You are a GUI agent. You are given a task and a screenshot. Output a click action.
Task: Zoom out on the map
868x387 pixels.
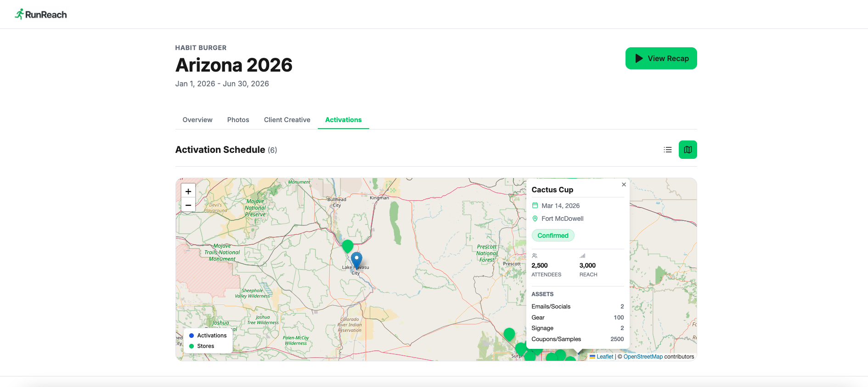188,205
